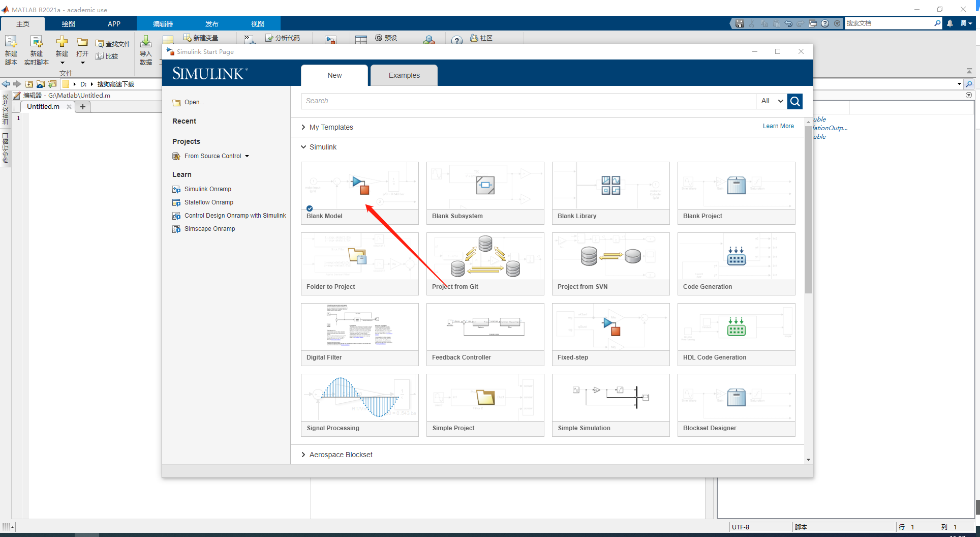
Task: Click the Open folder icon in MATLAB toolstrip
Action: pyautogui.click(x=82, y=42)
